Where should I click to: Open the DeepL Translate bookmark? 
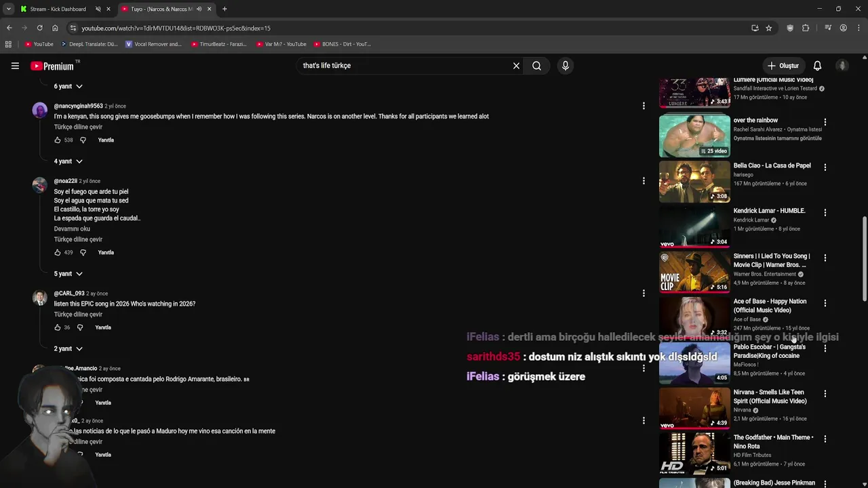point(89,44)
